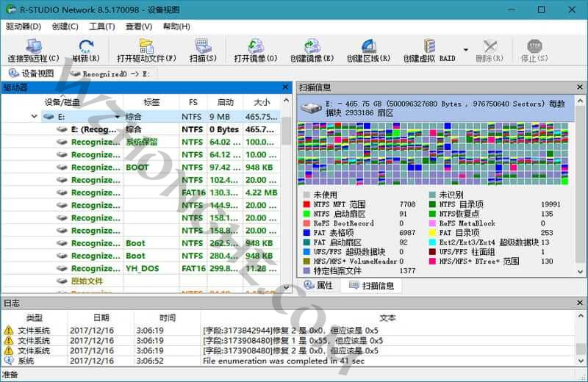The height and width of the screenshot is (382, 588).
Task: Click the 文本 log column header
Action: [387, 318]
